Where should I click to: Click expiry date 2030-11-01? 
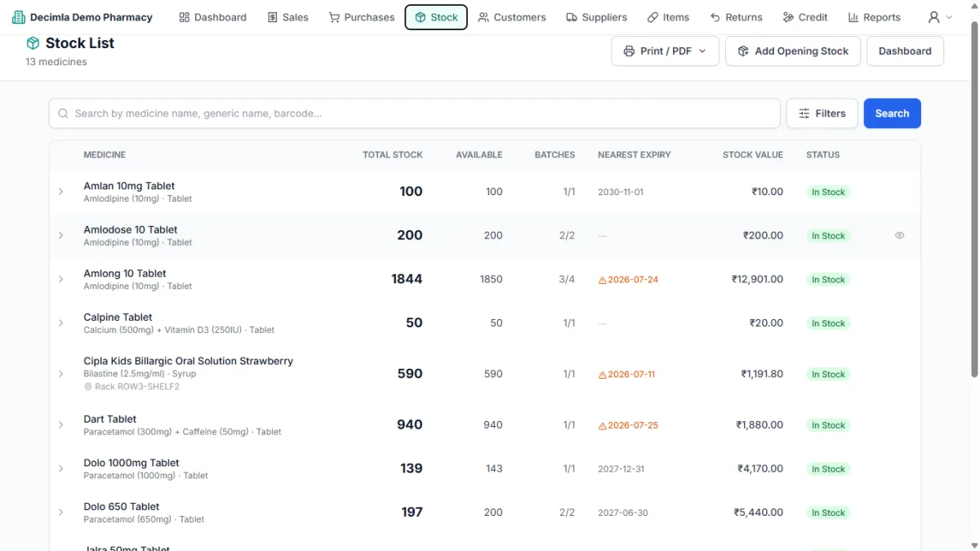(x=621, y=192)
